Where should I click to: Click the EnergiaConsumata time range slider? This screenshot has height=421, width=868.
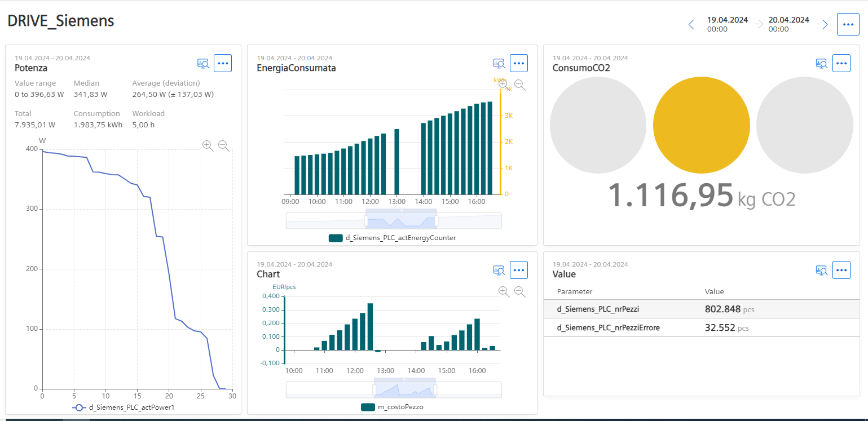point(400,220)
